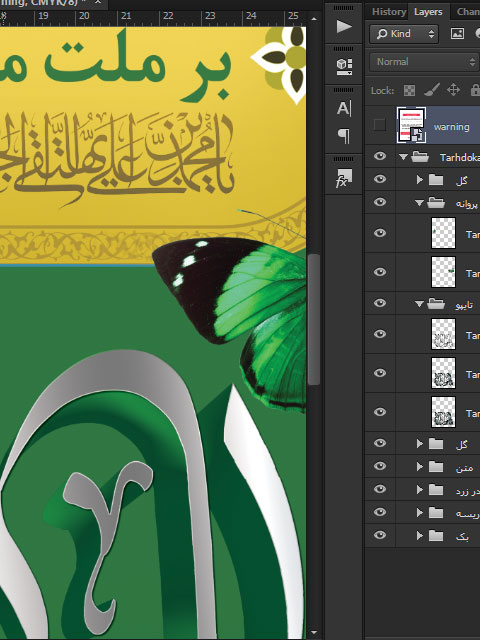Hide the در زرد group
This screenshot has width=480, height=640.
pyautogui.click(x=380, y=489)
